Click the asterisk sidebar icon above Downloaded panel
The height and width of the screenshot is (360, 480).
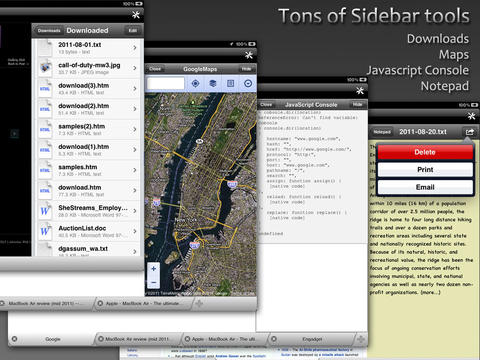[136, 15]
